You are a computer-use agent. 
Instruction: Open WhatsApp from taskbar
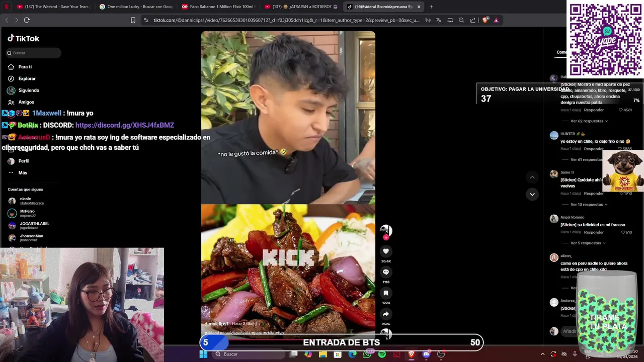tap(367, 354)
